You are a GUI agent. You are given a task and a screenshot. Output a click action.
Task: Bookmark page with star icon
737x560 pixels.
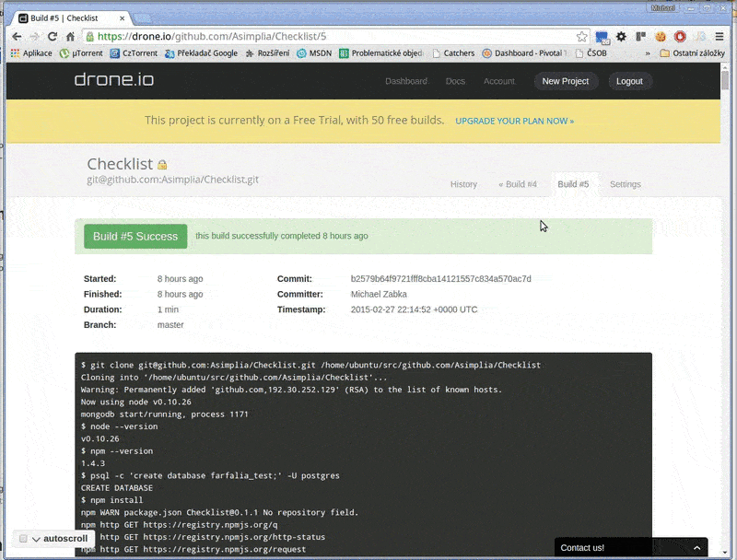(x=581, y=37)
